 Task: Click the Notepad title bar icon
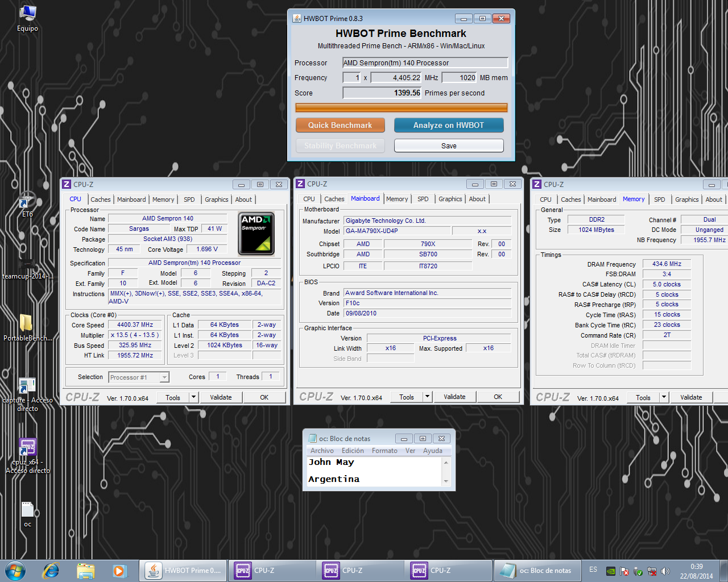tap(312, 438)
